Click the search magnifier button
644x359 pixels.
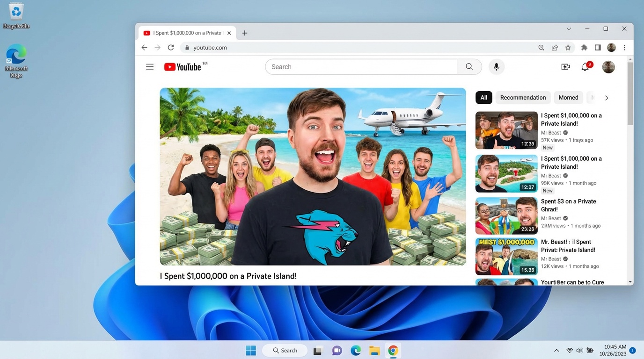(468, 66)
